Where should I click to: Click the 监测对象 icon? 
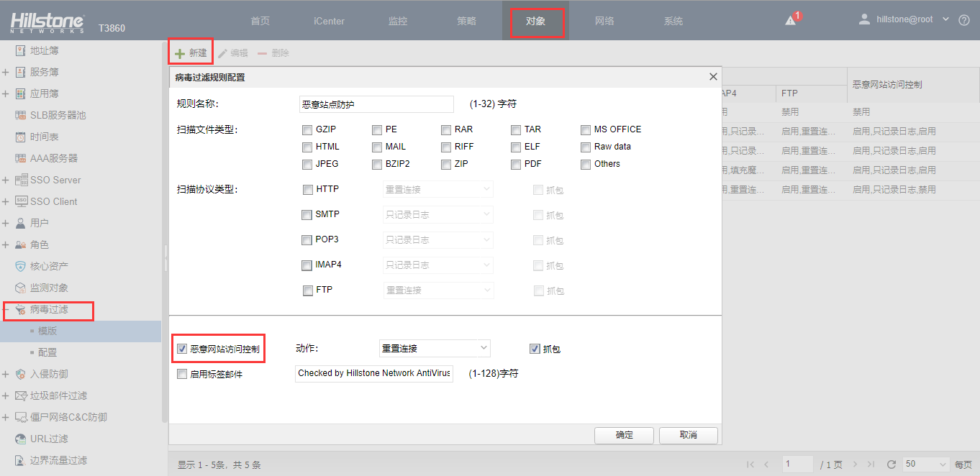(x=20, y=288)
